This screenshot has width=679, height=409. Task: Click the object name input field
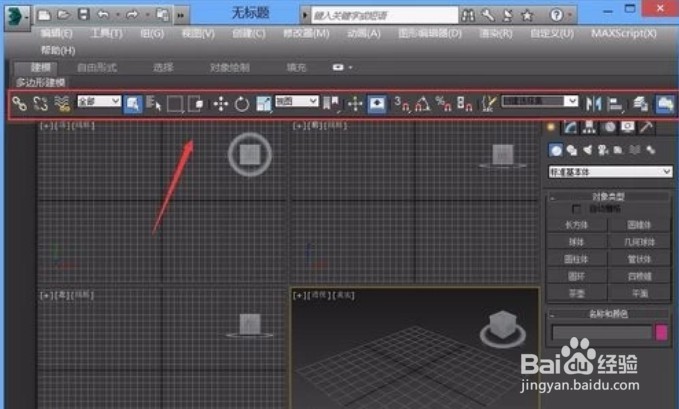602,332
